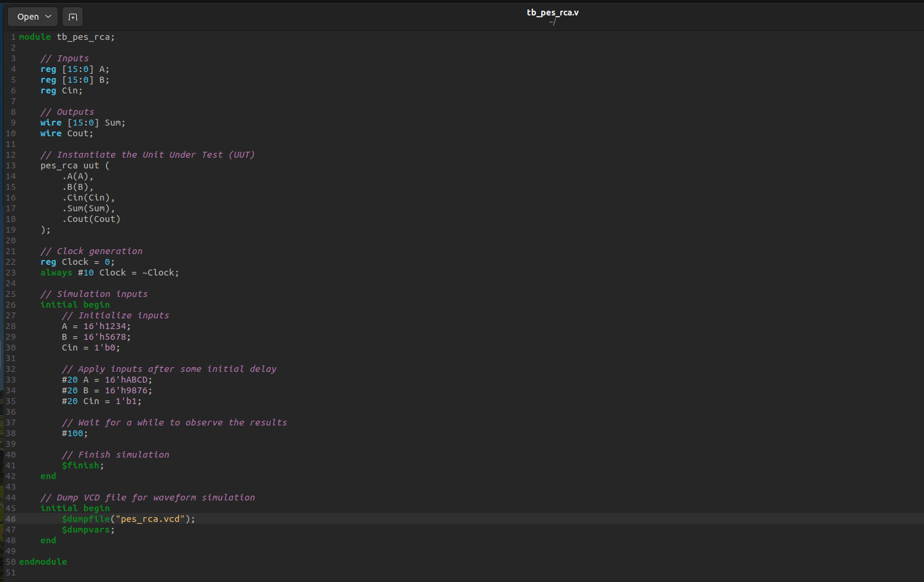The width and height of the screenshot is (924, 582).
Task: Click the wire Cout declaration on line 10
Action: [66, 133]
